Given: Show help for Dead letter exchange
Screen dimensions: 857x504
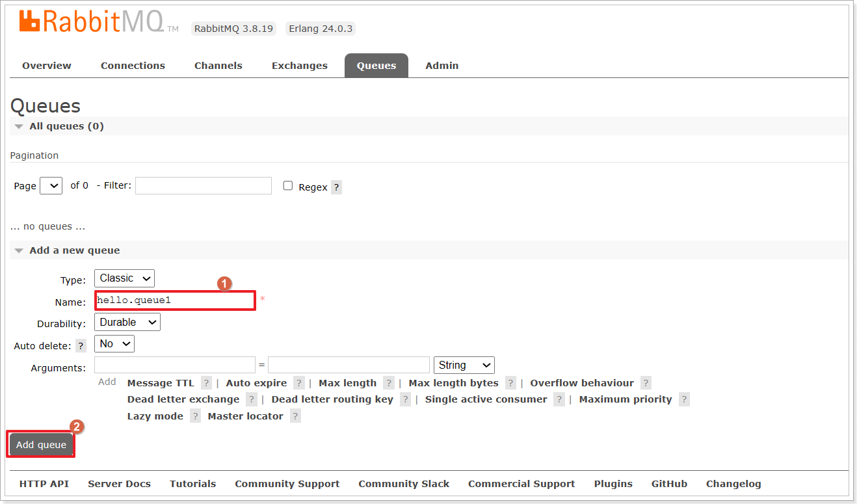Looking at the screenshot, I should 252,399.
